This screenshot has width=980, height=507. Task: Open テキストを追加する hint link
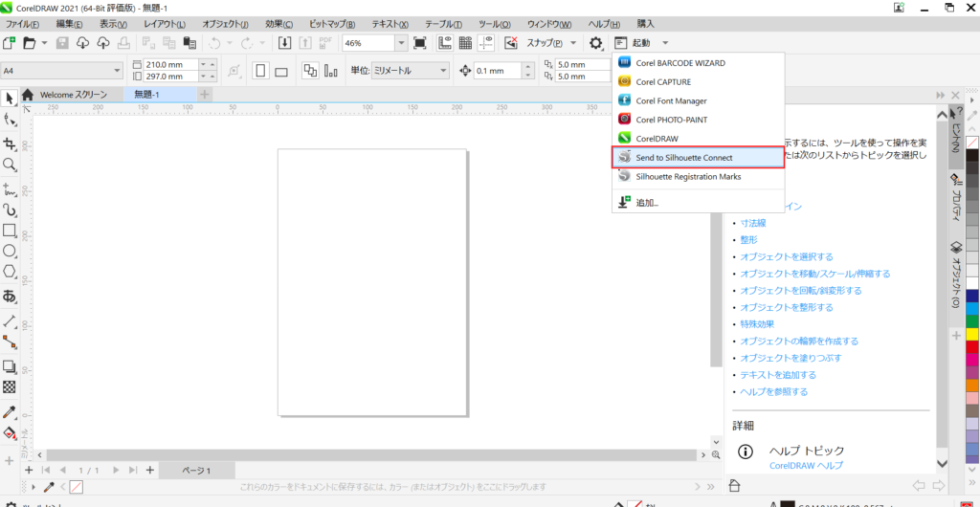(x=778, y=375)
